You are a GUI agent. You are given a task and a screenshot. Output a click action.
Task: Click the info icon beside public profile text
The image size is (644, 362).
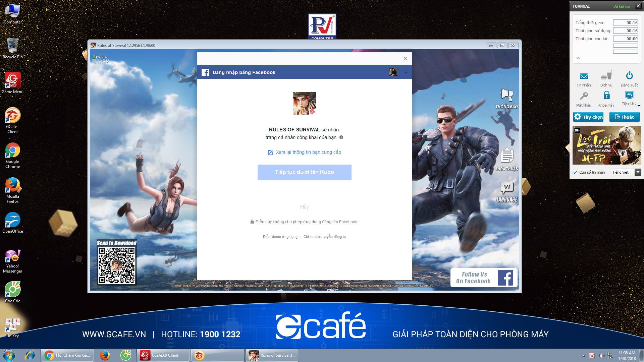click(x=341, y=137)
